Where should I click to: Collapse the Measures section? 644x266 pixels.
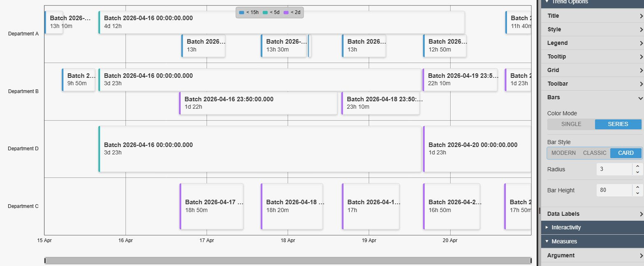point(593,241)
